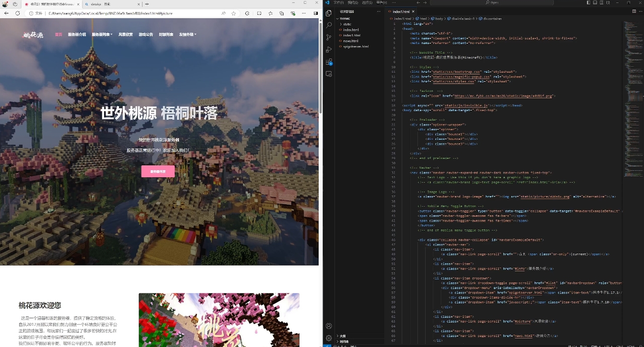Screen dimensions: 644x347
Task: Expand the 服务器列表 dropdown in site navbar
Action: pos(102,35)
